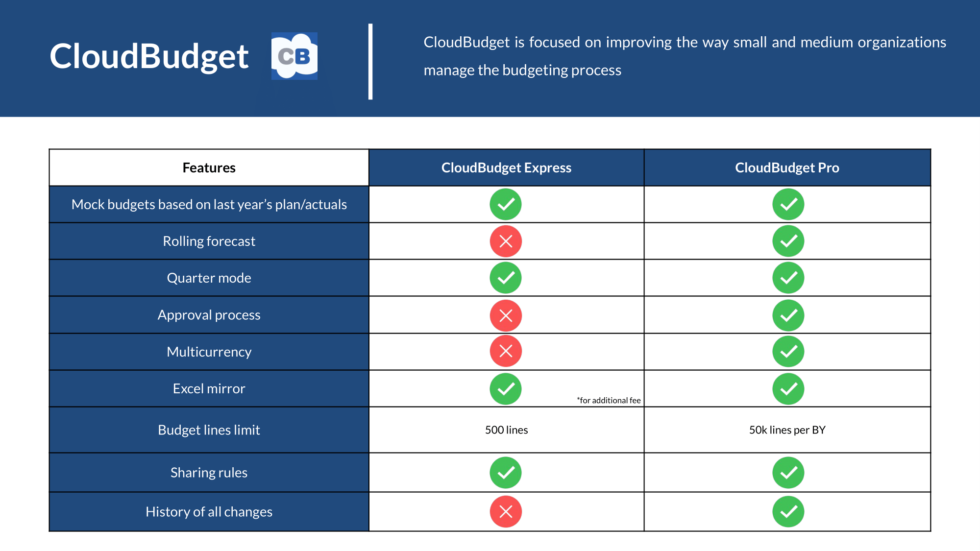The width and height of the screenshot is (980, 551).
Task: Click Express red X for Multicurrency
Action: 506,351
